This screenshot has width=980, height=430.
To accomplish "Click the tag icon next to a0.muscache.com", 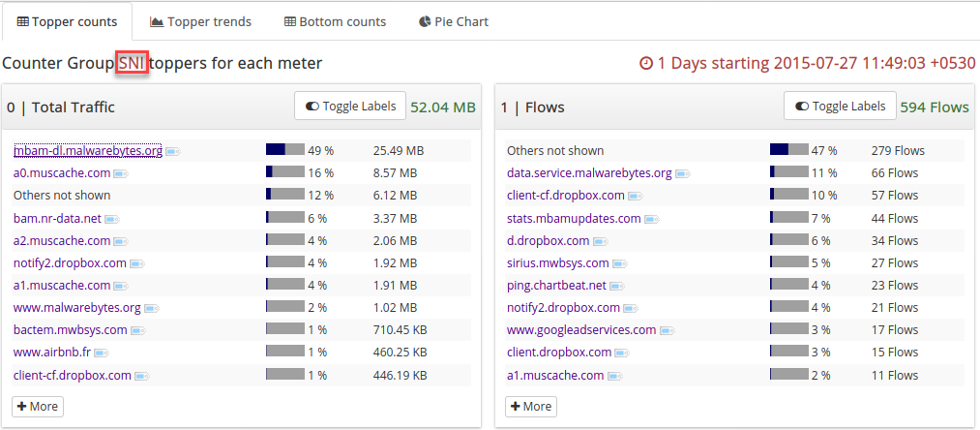I will click(121, 173).
